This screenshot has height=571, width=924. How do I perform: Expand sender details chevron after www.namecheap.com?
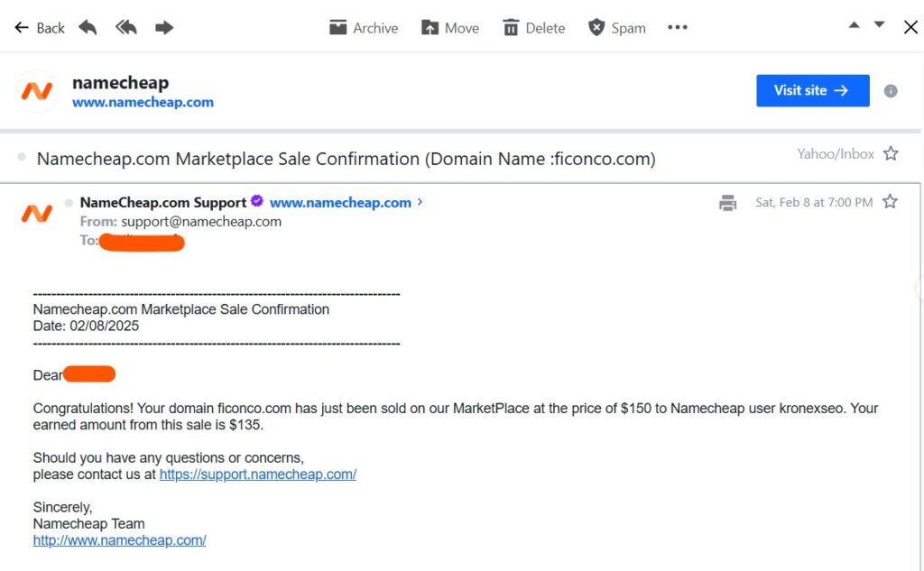(420, 203)
